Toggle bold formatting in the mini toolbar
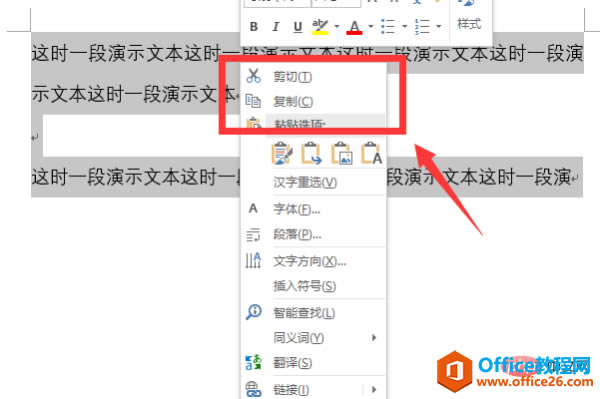This screenshot has width=600, height=399. (253, 27)
